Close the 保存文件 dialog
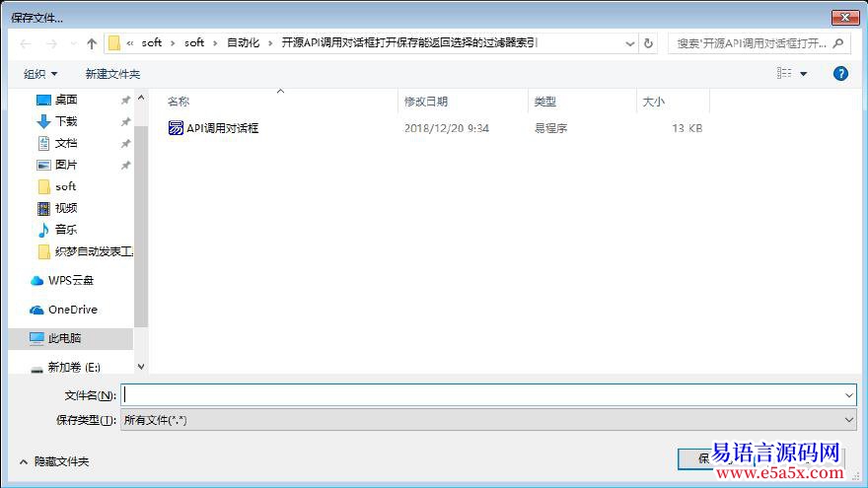The height and width of the screenshot is (488, 868). [845, 18]
